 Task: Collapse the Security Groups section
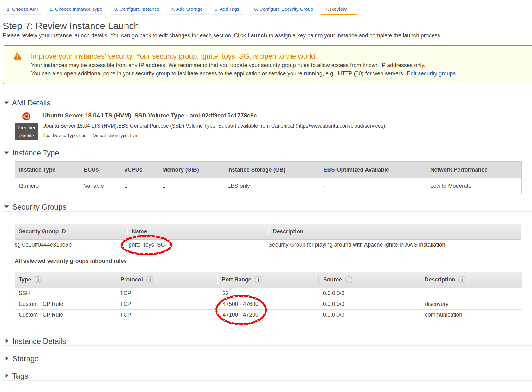[7, 207]
